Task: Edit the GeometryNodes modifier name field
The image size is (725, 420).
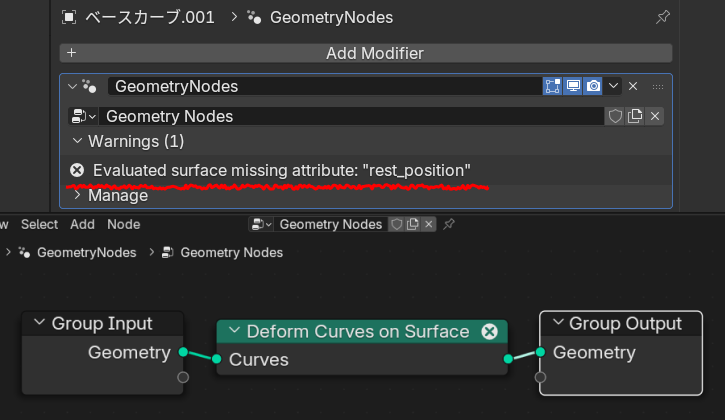Action: [320, 86]
